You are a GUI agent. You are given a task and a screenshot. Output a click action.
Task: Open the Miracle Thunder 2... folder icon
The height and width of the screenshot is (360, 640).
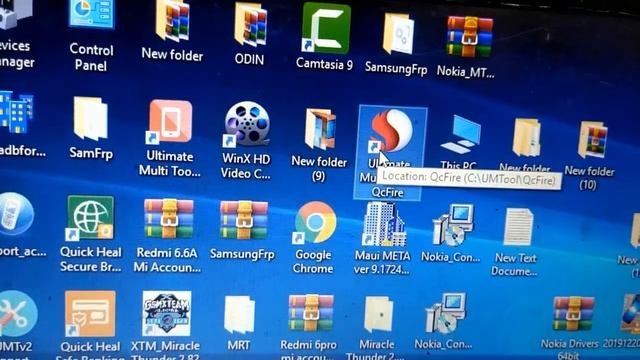pos(377,328)
